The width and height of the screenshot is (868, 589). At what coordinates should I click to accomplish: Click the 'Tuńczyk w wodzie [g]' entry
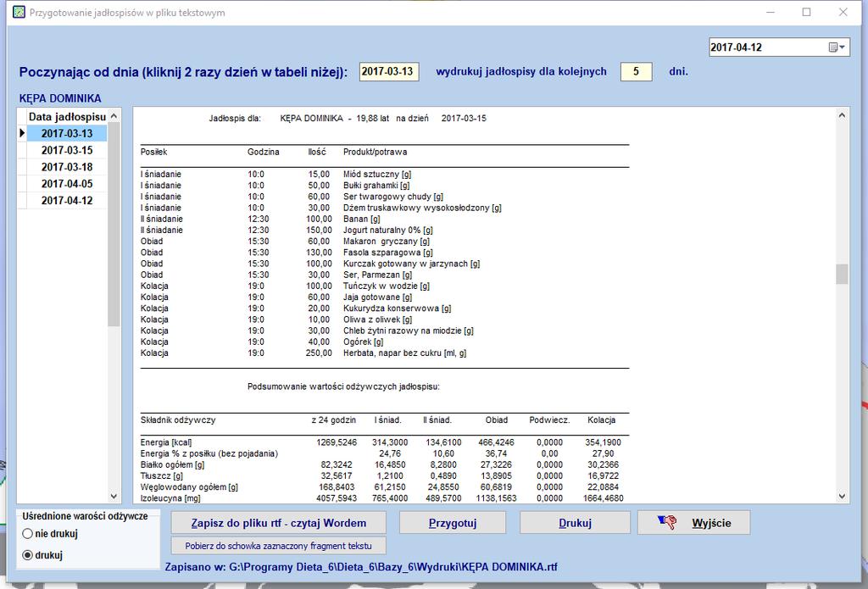pos(387,286)
